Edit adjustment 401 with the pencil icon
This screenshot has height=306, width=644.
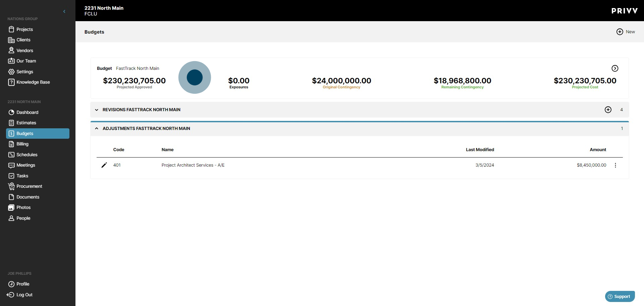[x=104, y=165]
